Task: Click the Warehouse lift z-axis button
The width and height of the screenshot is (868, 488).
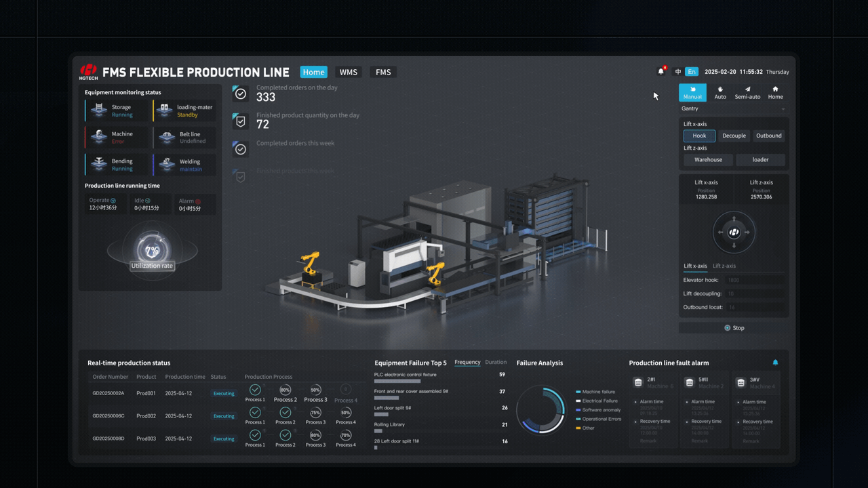Action: 708,160
